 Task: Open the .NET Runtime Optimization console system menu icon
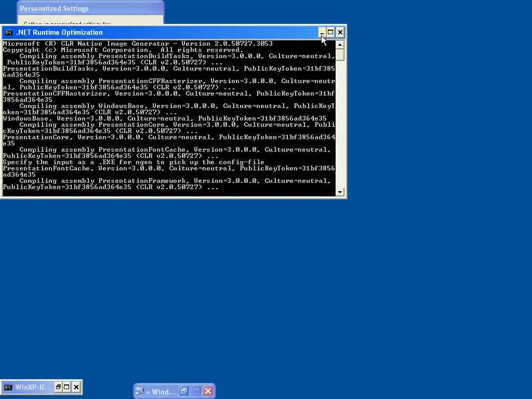click(8, 33)
